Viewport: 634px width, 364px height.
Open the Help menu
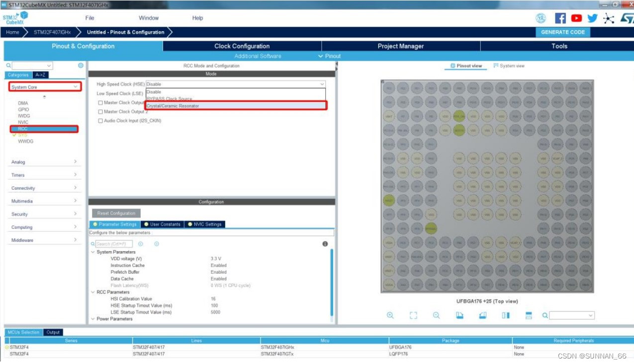(x=197, y=18)
